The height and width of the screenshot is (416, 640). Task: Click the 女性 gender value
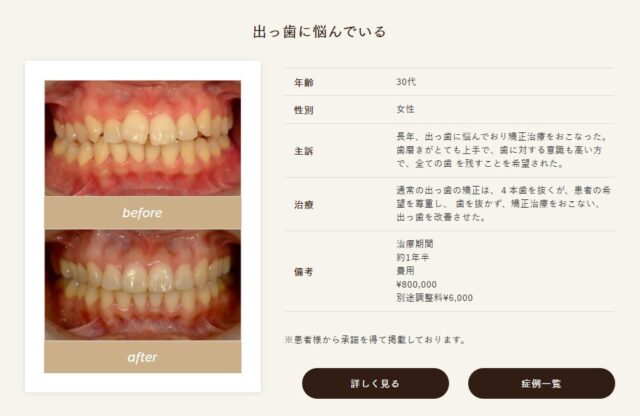pyautogui.click(x=405, y=109)
